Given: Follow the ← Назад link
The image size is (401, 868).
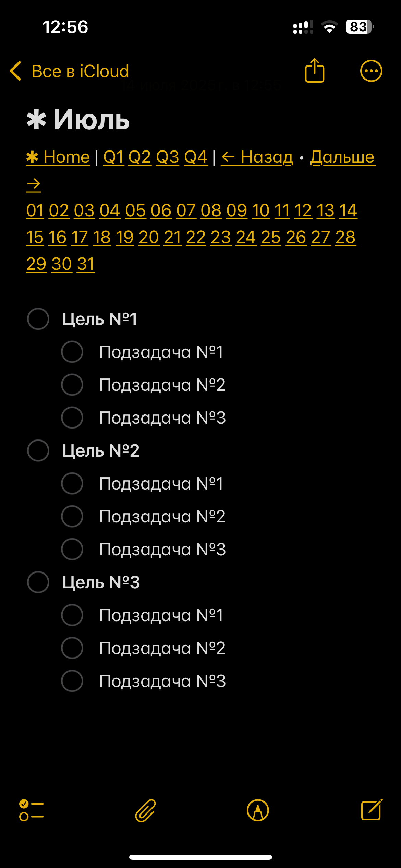Looking at the screenshot, I should (x=257, y=157).
